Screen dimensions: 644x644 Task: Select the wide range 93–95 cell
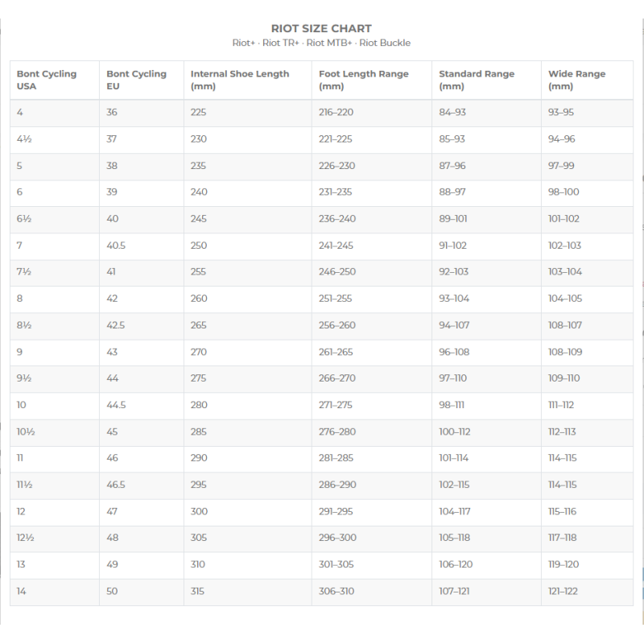pos(561,113)
